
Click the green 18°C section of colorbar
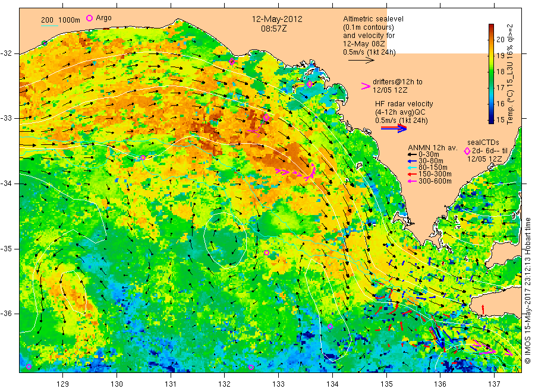pos(491,72)
